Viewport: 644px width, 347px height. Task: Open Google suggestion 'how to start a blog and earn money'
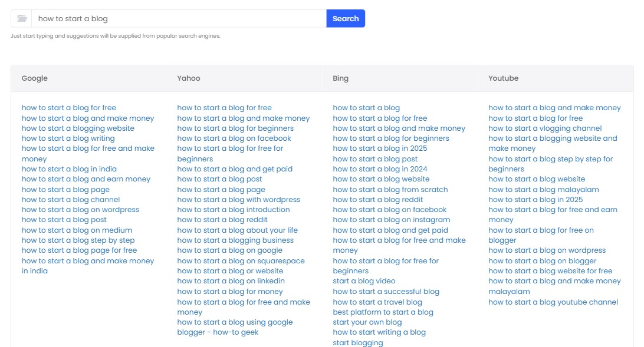[x=86, y=179]
